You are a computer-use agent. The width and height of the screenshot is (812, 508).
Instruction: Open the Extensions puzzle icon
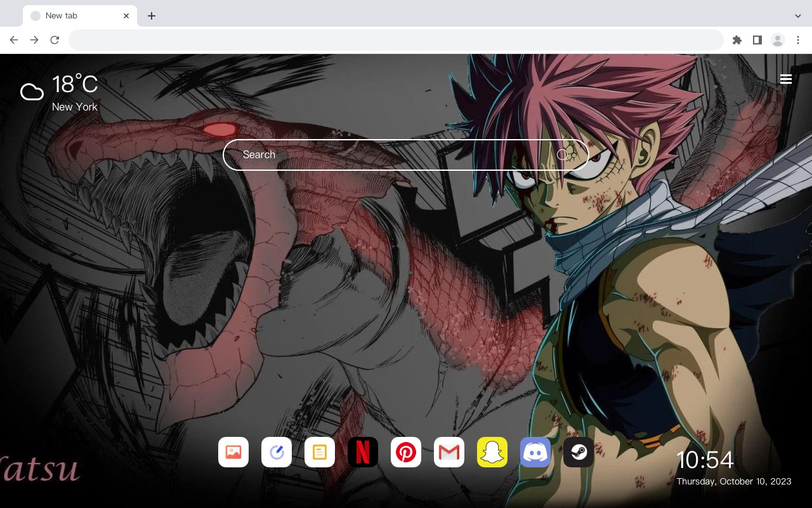coord(737,40)
